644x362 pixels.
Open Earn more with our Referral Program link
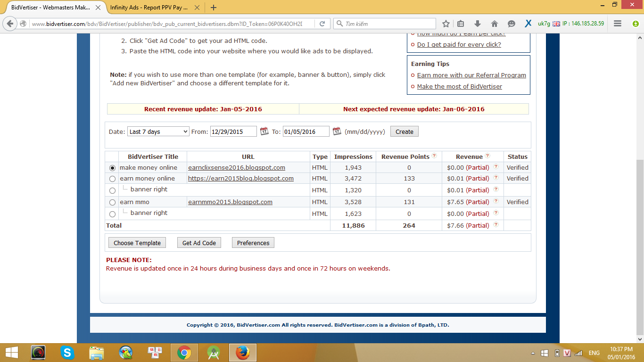[471, 75]
